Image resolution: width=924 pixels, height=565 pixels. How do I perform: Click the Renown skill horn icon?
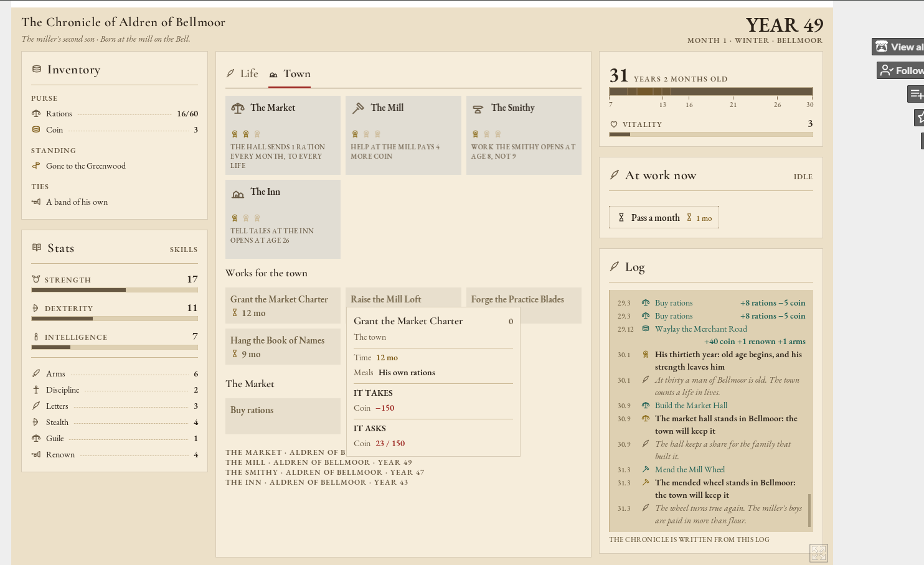coord(36,454)
